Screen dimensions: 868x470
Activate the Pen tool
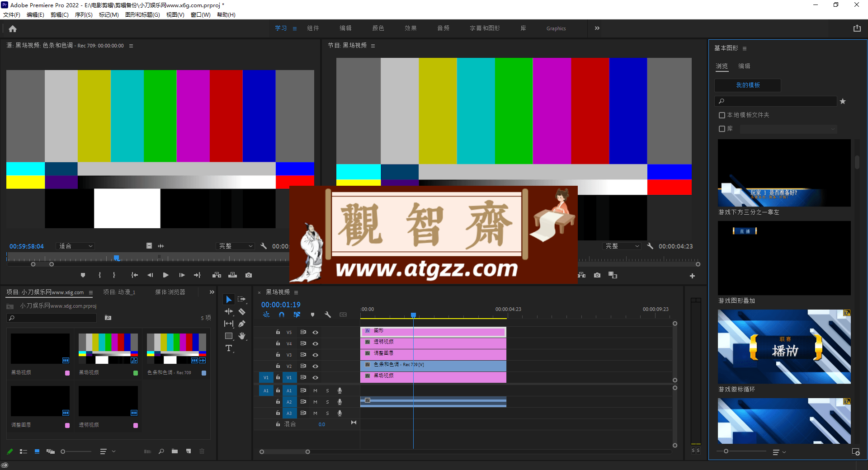coord(242,324)
